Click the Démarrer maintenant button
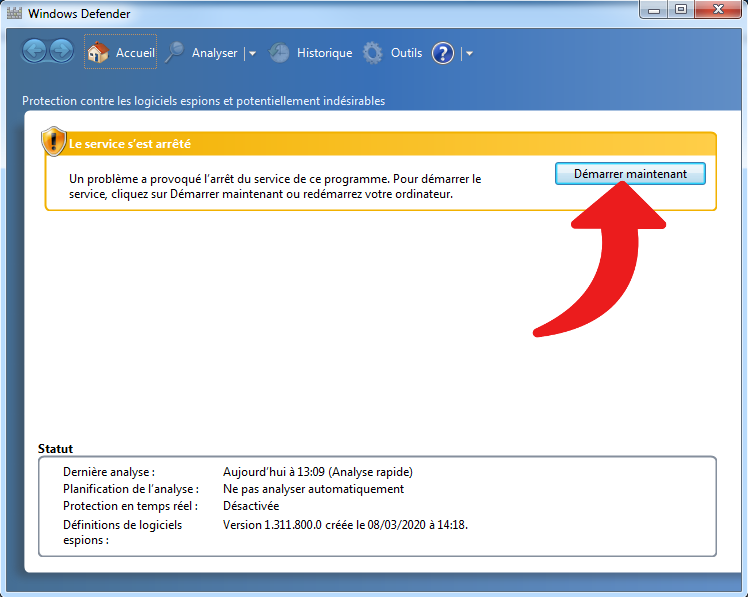748x597 pixels. pos(630,174)
